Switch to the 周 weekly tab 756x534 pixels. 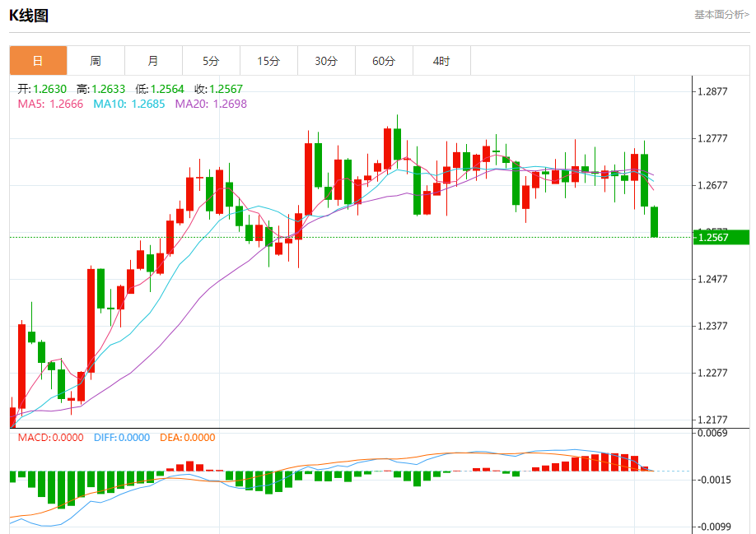(x=96, y=61)
